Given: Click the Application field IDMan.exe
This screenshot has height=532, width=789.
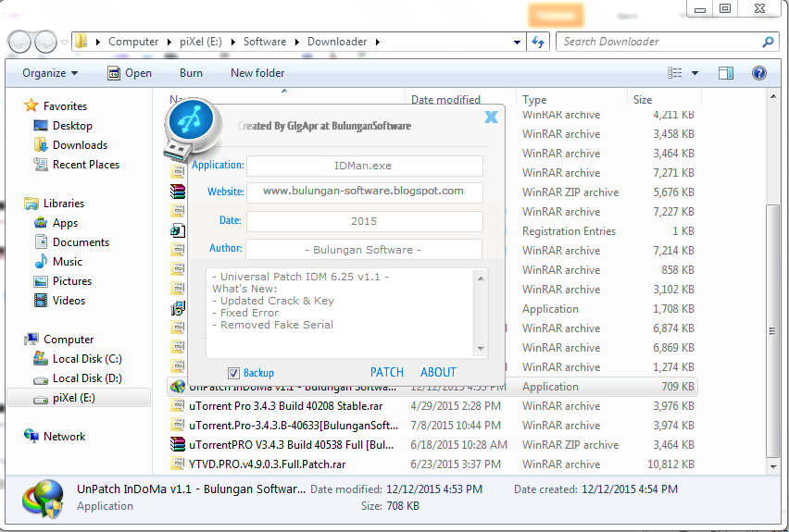Looking at the screenshot, I should pyautogui.click(x=364, y=166).
